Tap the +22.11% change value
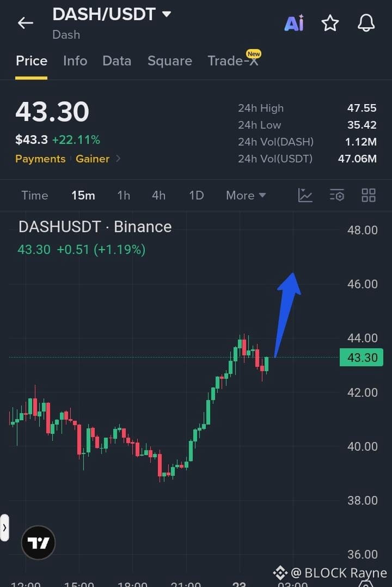The image size is (392, 587). point(76,140)
